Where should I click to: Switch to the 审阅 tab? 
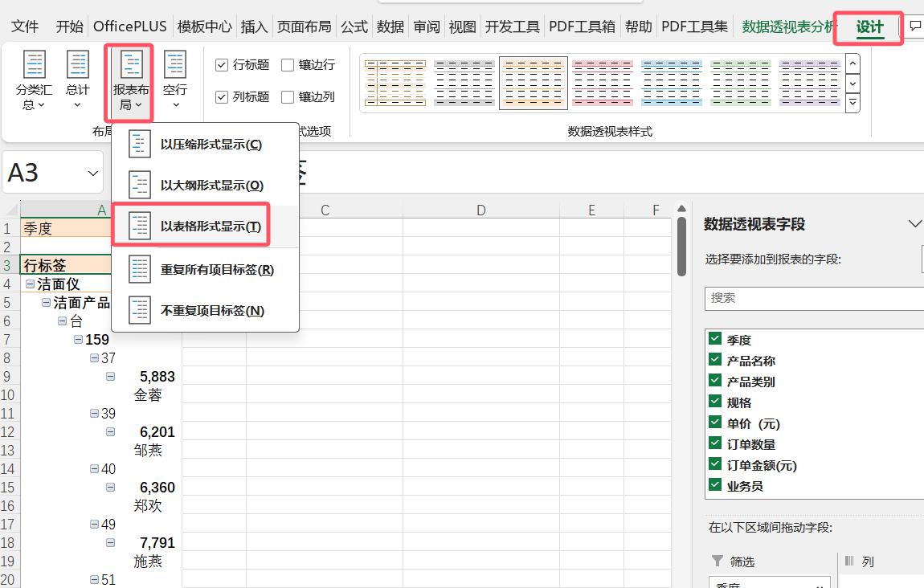coord(426,27)
